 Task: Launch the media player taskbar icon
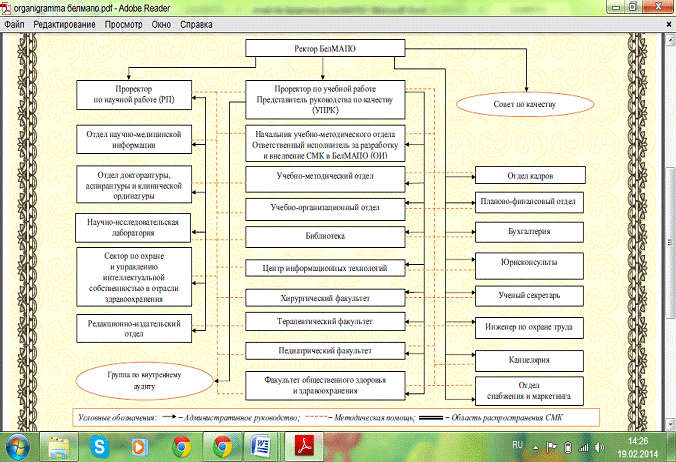point(141,445)
